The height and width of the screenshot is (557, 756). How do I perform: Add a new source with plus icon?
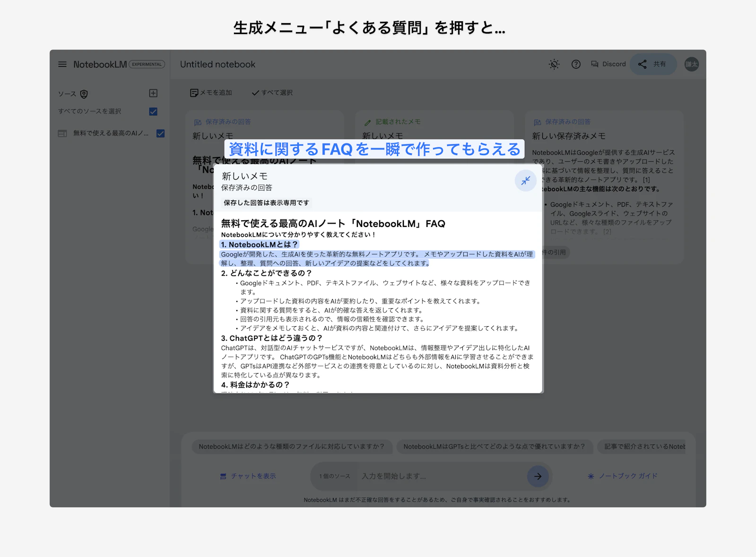pyautogui.click(x=153, y=93)
